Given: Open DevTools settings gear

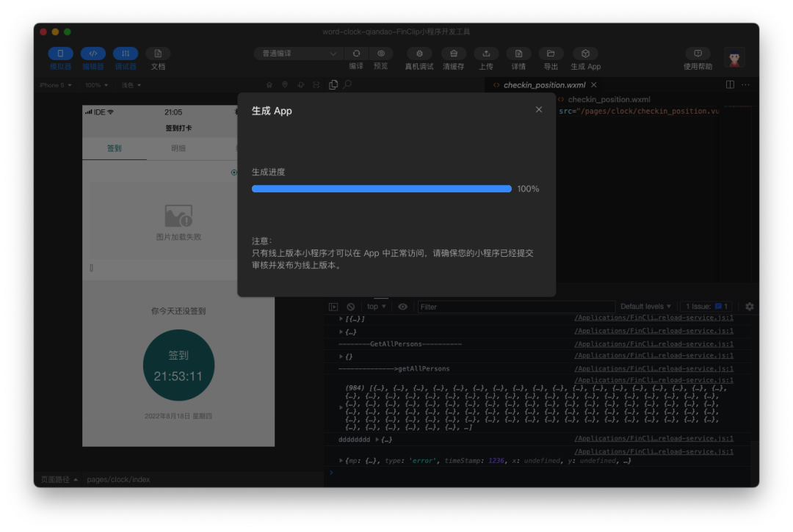Looking at the screenshot, I should click(x=748, y=306).
